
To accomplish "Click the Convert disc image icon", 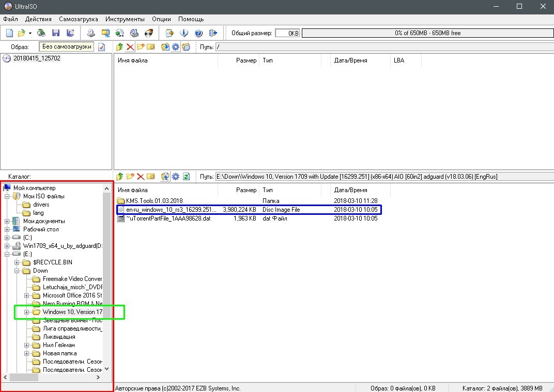I will 120,33.
